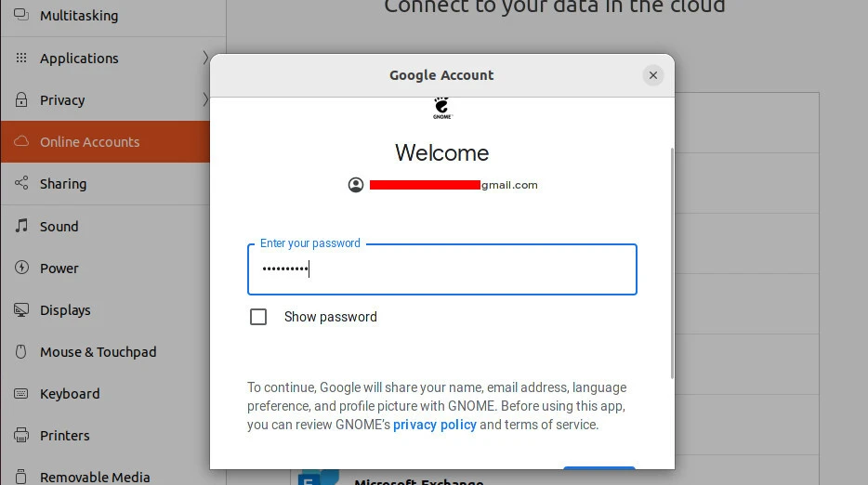Click the Applications grid icon
The image size is (868, 485).
(x=20, y=58)
